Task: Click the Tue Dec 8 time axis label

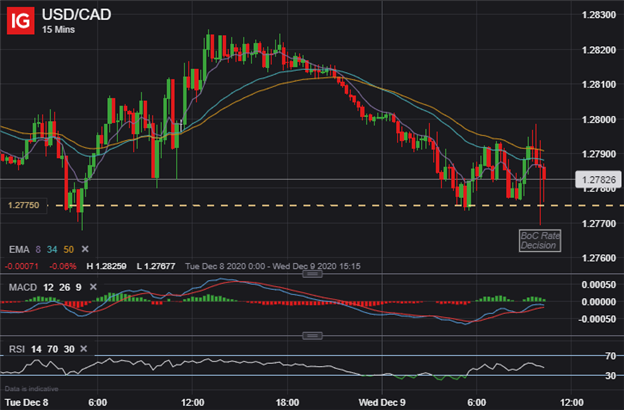Action: tap(26, 402)
